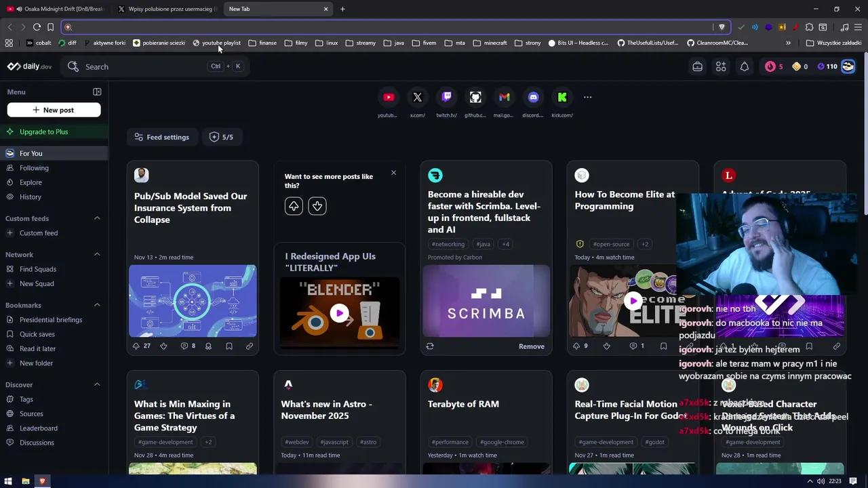This screenshot has width=868, height=488.
Task: Open Windows Start menu
Action: [9, 481]
